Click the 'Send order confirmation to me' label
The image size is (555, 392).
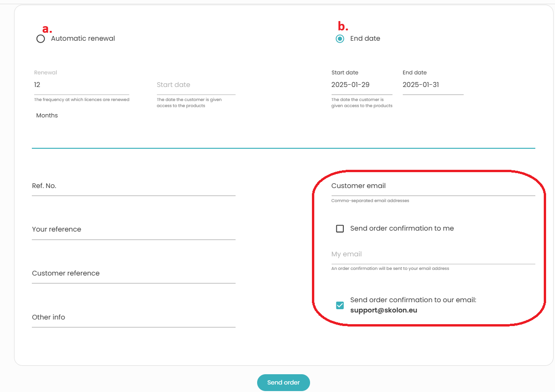[x=402, y=228]
